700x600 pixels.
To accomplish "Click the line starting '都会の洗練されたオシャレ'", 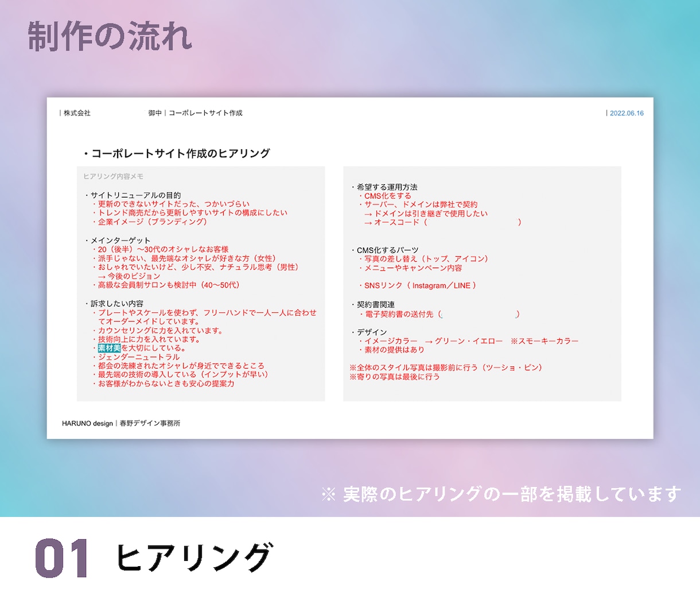I will (x=181, y=366).
